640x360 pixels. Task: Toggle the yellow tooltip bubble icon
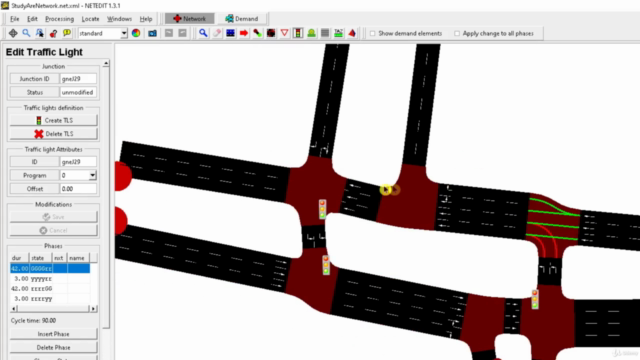[67, 33]
